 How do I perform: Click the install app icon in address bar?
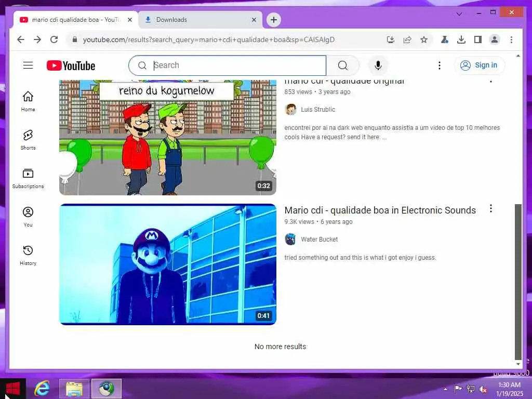[x=391, y=39]
